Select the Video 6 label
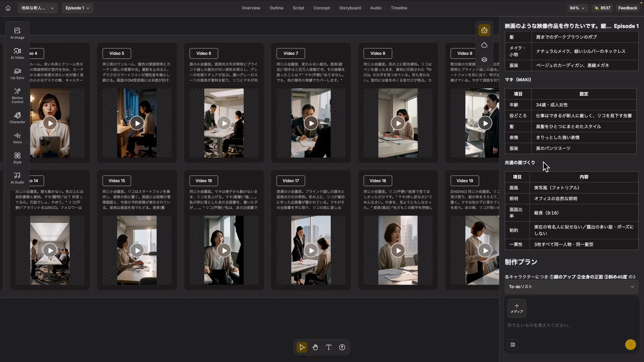 point(204,53)
